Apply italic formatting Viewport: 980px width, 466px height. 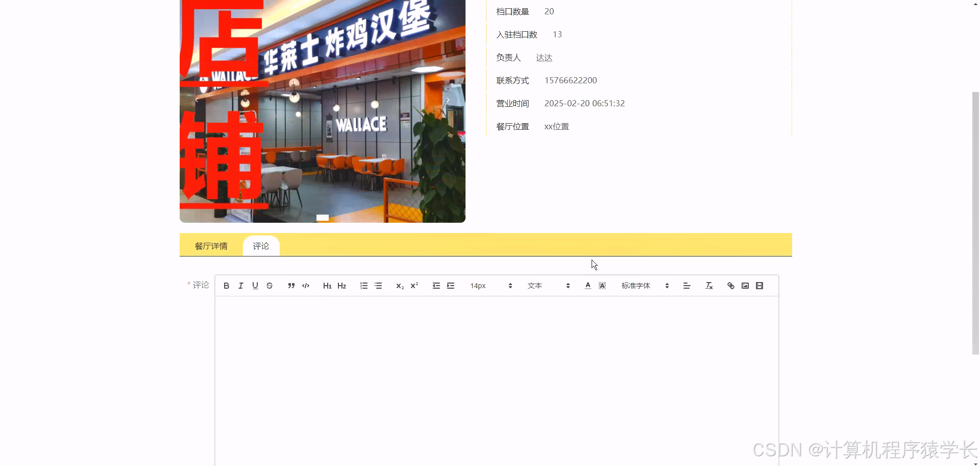(240, 286)
